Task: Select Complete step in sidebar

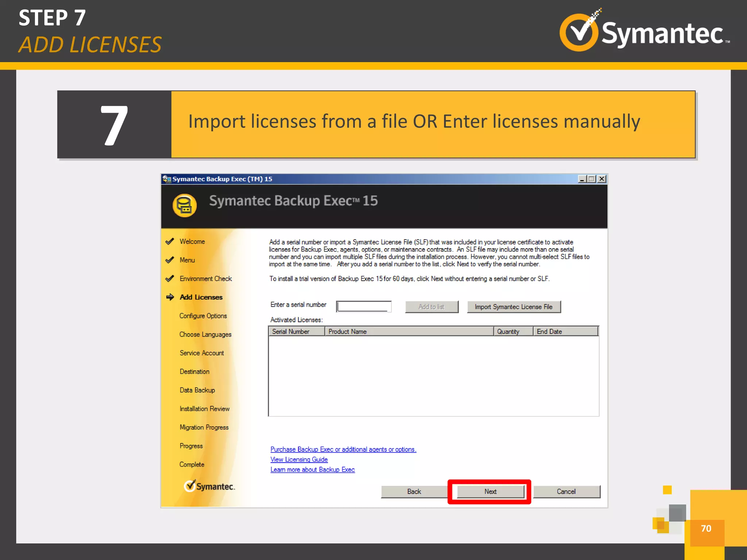Action: coord(192,464)
